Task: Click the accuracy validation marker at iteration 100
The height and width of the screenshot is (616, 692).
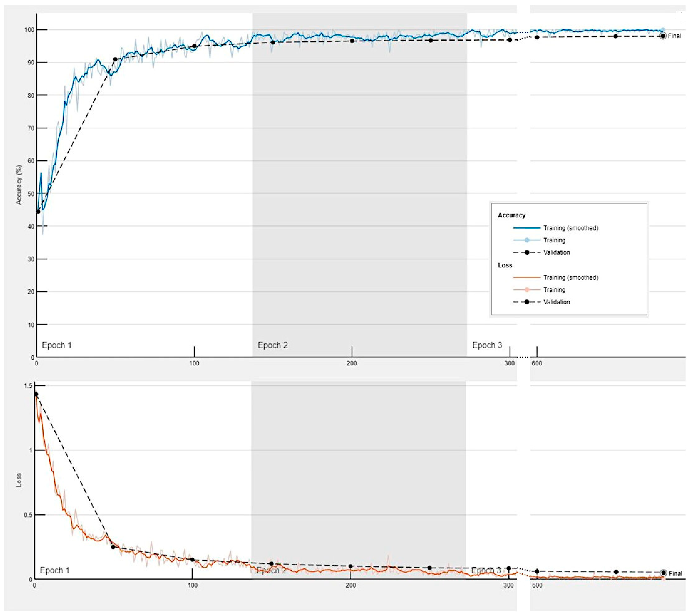Action: pos(194,46)
